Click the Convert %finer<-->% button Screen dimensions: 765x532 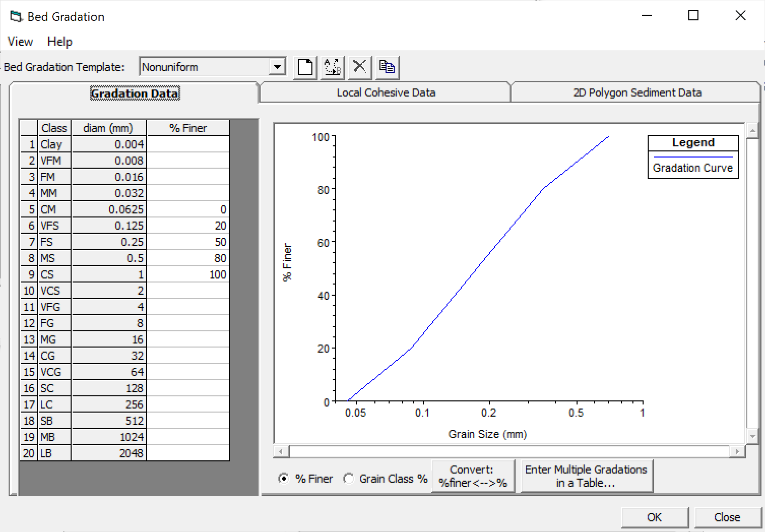473,476
